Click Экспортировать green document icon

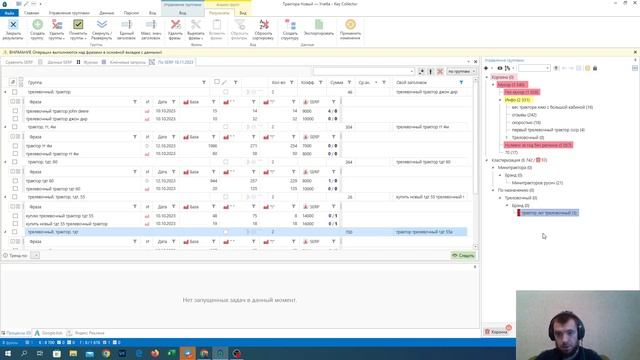click(319, 25)
